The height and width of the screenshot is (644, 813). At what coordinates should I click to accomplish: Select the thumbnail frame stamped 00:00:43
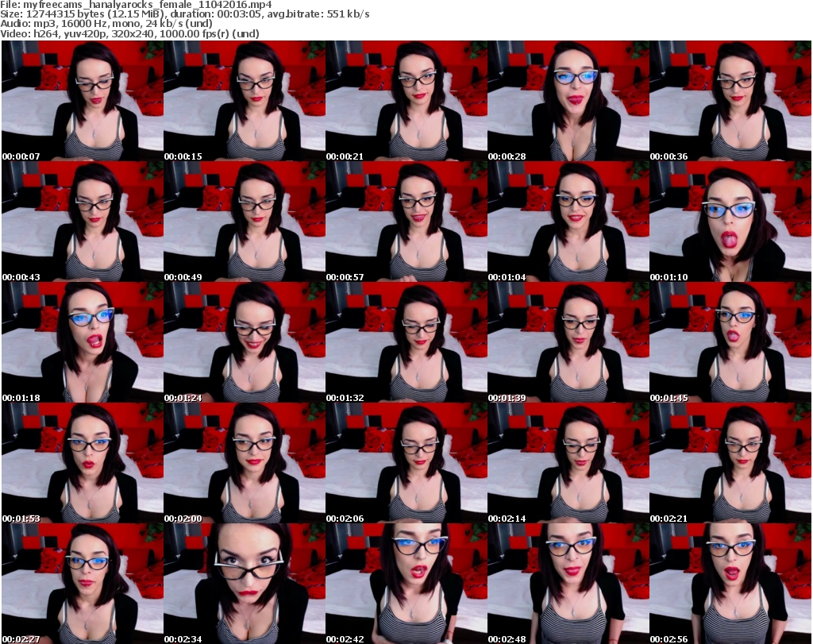(83, 222)
